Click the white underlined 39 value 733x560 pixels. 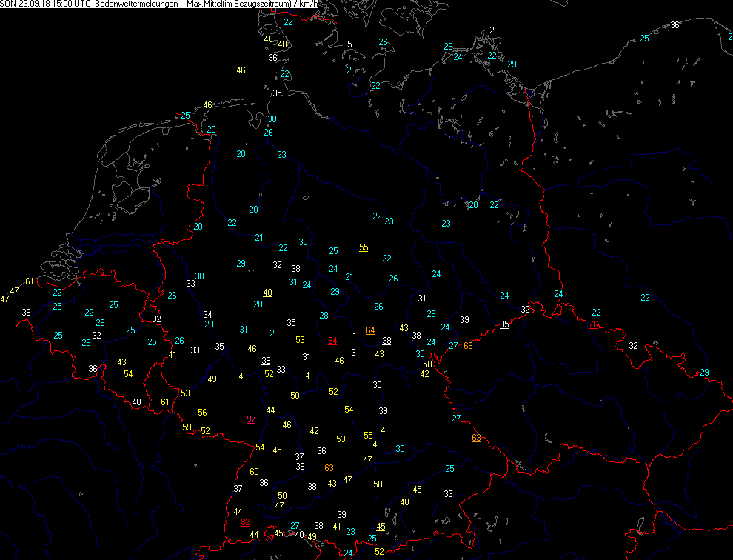pos(266,361)
